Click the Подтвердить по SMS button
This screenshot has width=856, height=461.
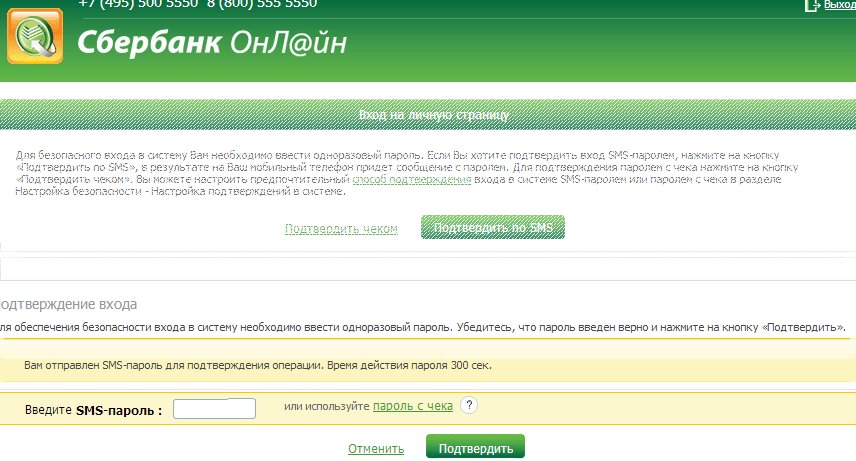(492, 227)
